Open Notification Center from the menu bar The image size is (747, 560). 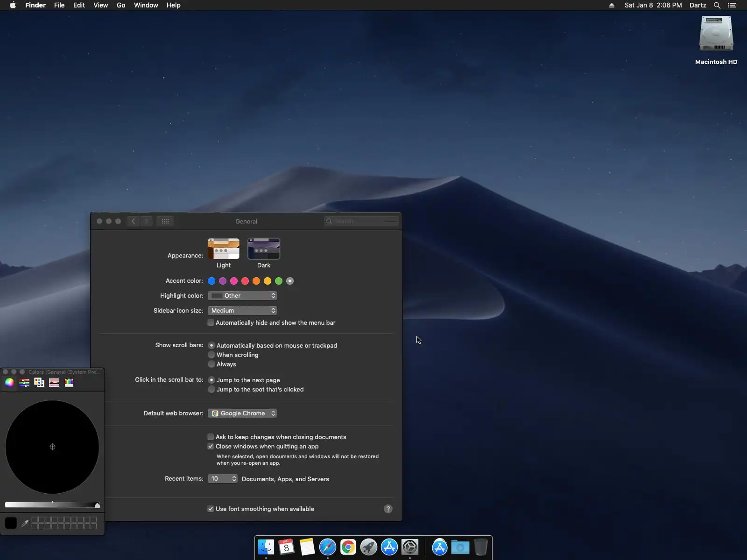pos(732,5)
